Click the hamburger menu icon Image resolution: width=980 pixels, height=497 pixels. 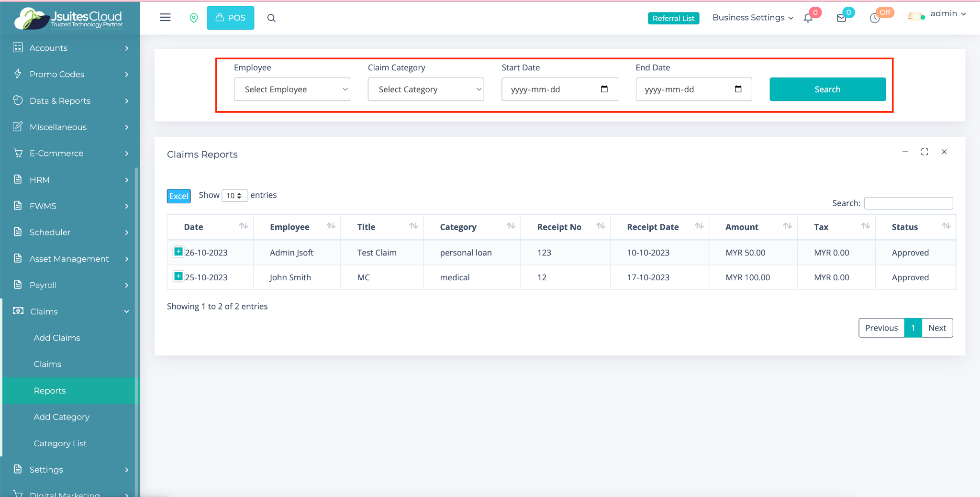point(165,18)
